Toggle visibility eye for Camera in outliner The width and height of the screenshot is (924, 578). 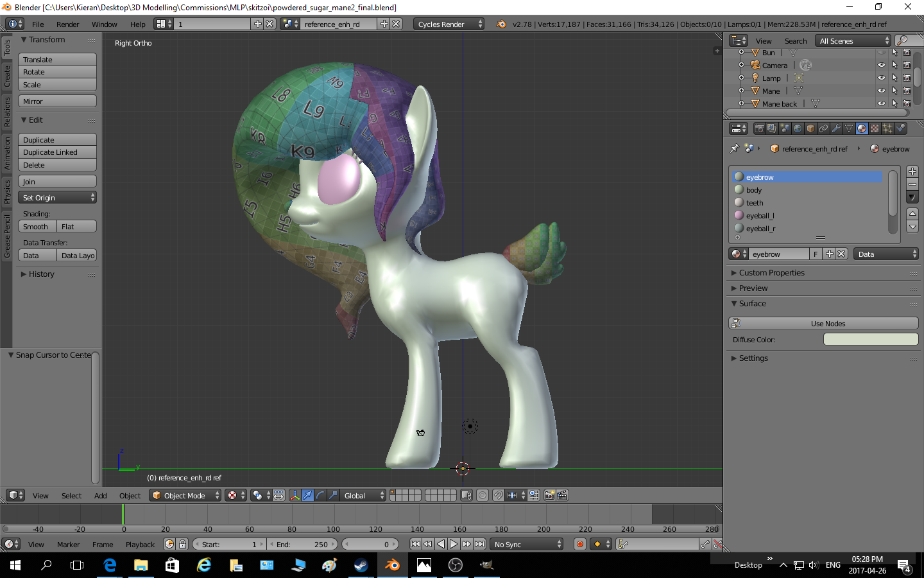point(882,65)
